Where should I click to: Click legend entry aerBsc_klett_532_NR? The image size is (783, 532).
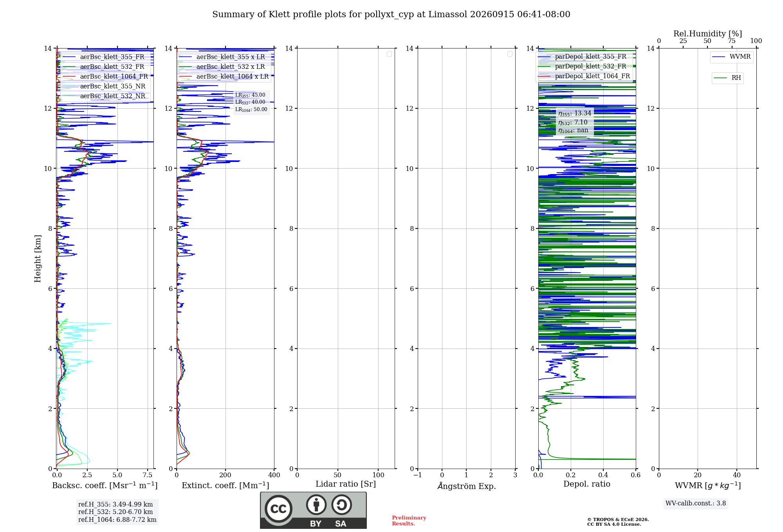click(105, 96)
